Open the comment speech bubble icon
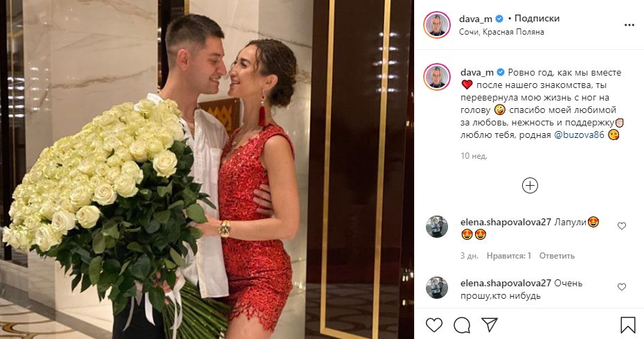The height and width of the screenshot is (339, 644). click(462, 325)
